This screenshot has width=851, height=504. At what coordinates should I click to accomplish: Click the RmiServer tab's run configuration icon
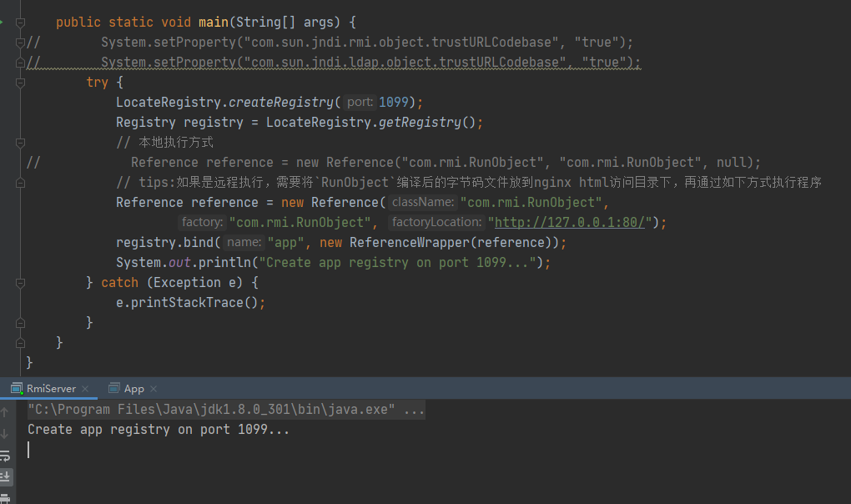pos(17,389)
